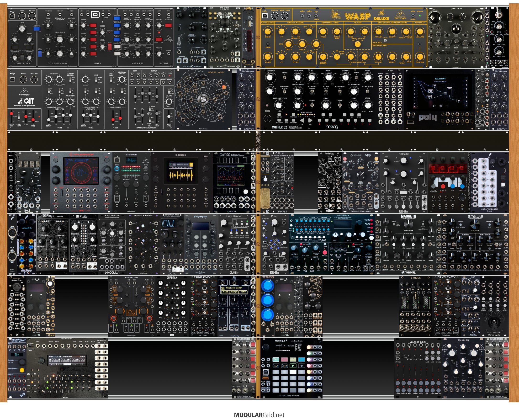Click the left red Cycle button on Abacus
The image size is (519, 420).
[x=113, y=318]
